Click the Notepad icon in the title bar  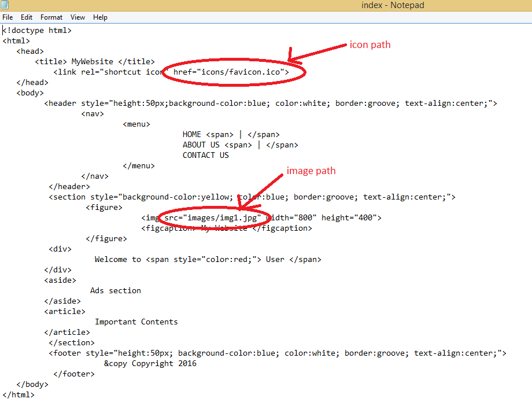5,5
